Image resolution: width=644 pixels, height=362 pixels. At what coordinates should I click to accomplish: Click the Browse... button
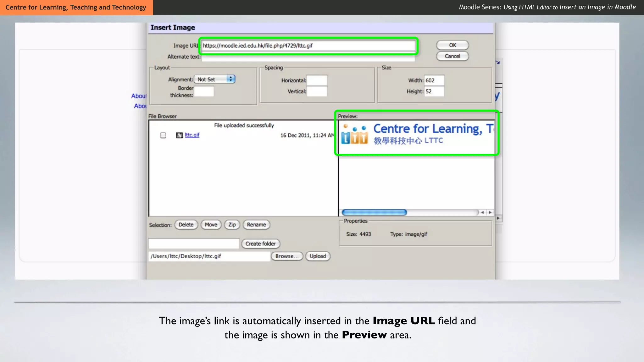point(287,256)
